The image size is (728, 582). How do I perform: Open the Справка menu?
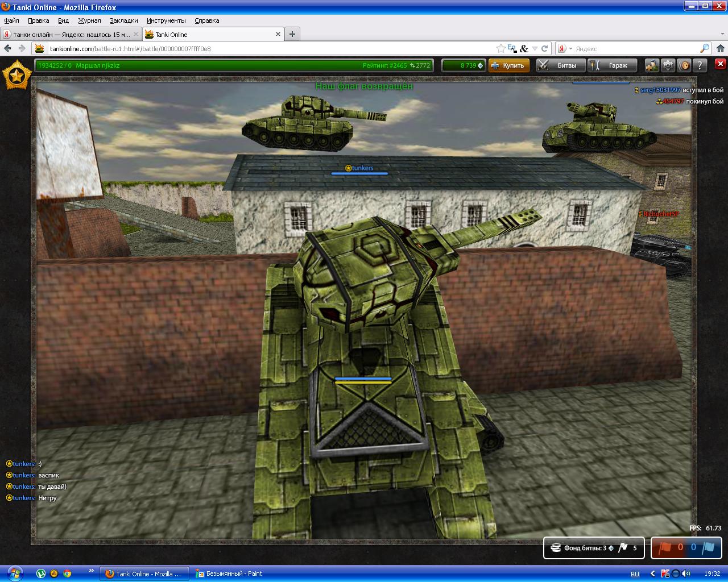coord(207,20)
